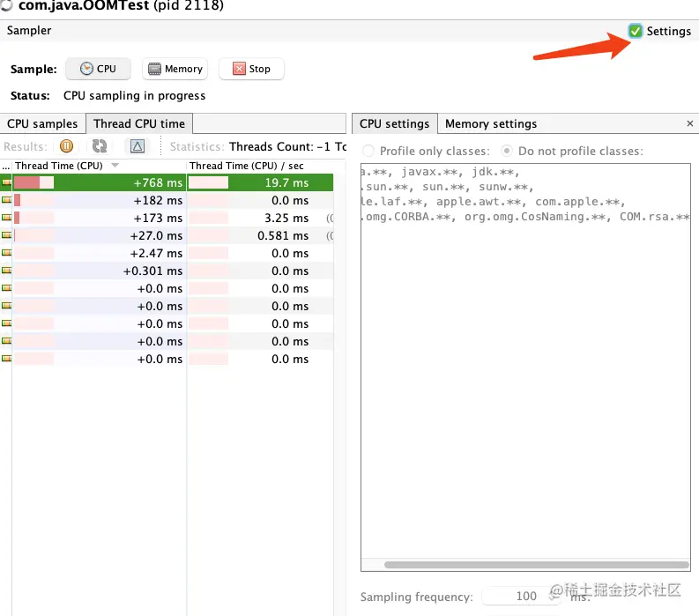Select the +173 ms thread row
The width and height of the screenshot is (699, 616).
[x=167, y=218]
